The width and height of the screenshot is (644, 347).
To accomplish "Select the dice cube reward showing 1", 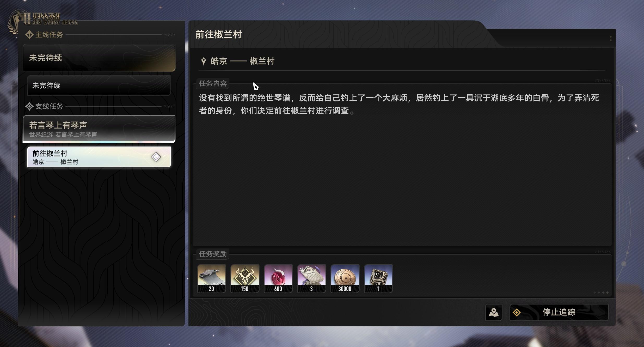I will 378,278.
